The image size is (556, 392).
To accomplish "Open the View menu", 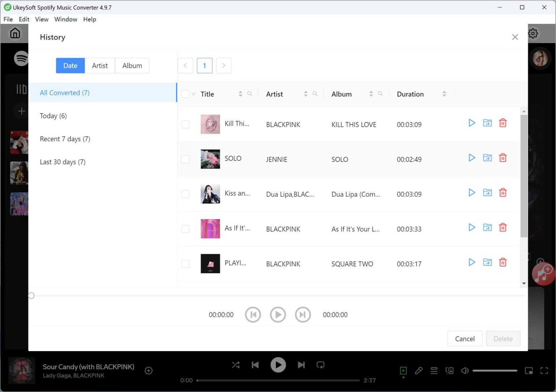I will pos(42,19).
